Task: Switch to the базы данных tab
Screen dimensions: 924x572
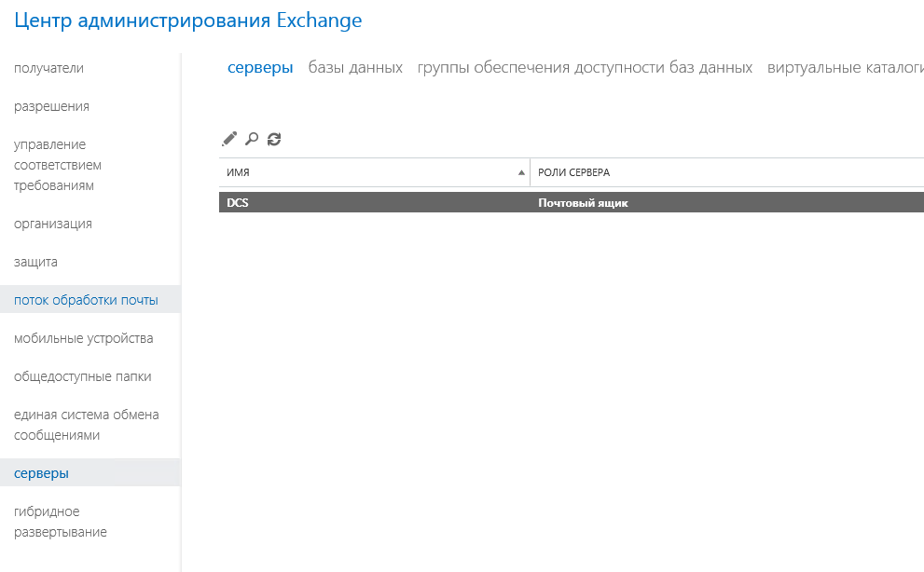Action: (x=357, y=67)
